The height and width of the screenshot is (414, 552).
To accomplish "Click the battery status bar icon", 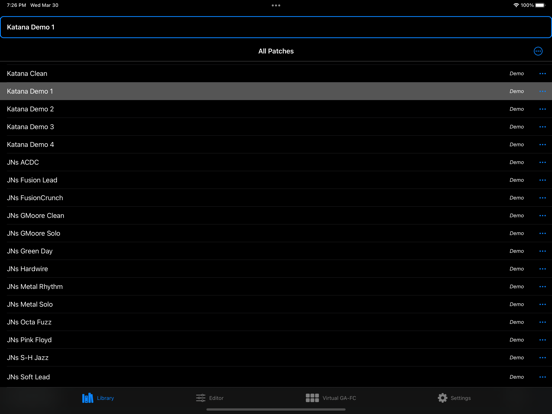I will pos(540,5).
